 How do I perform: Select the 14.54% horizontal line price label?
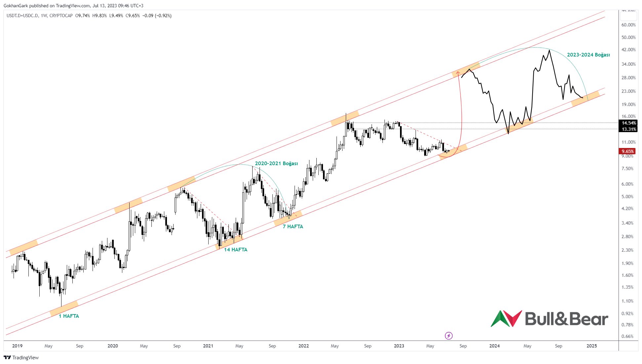click(x=628, y=123)
